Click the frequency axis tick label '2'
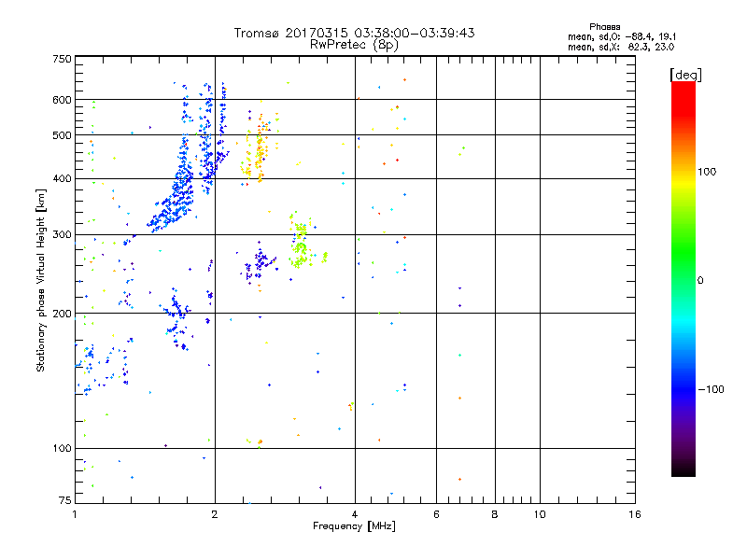 tap(215, 514)
